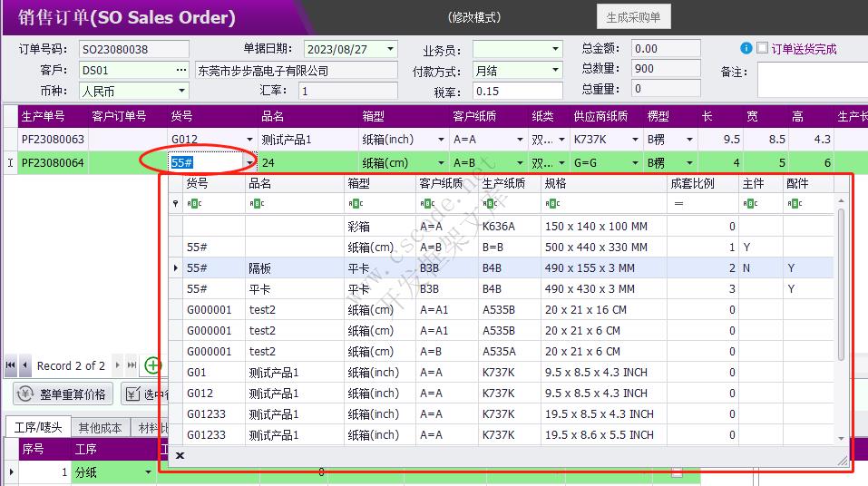Go to first record in navigator
868x486 pixels.
click(10, 365)
